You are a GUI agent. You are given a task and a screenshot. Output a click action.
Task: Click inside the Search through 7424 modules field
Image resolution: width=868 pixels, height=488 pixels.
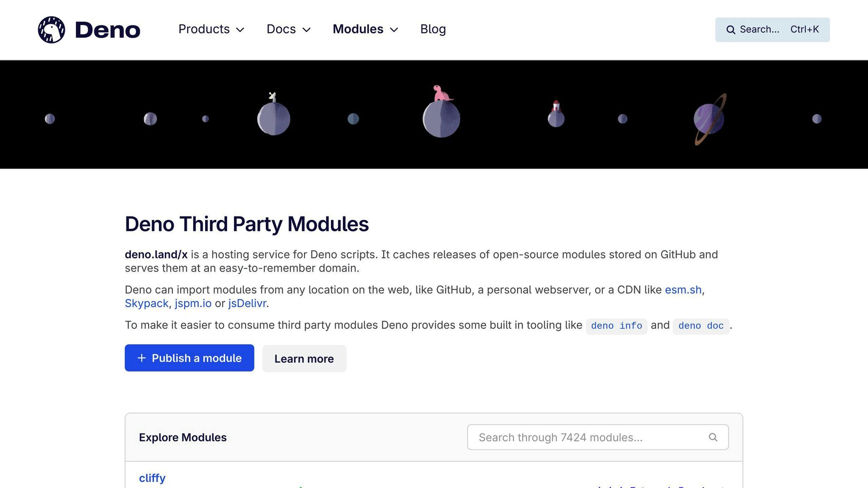572,437
